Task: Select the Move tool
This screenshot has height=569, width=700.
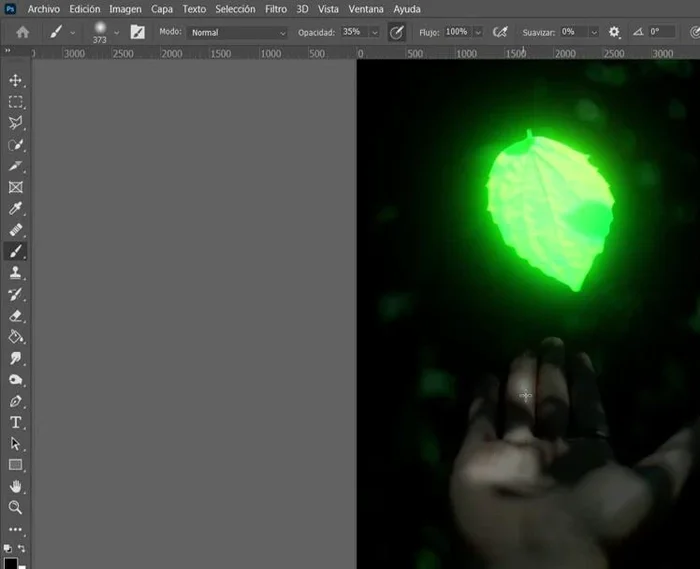Action: [x=16, y=80]
